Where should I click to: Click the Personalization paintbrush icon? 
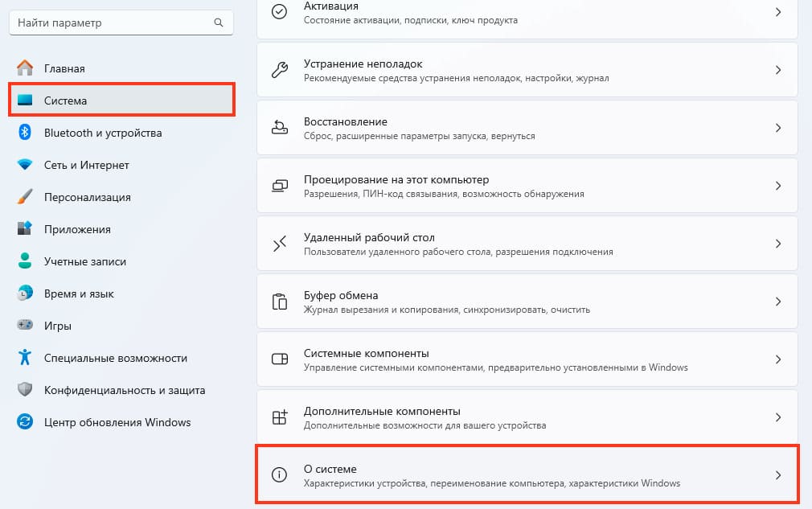pyautogui.click(x=25, y=197)
